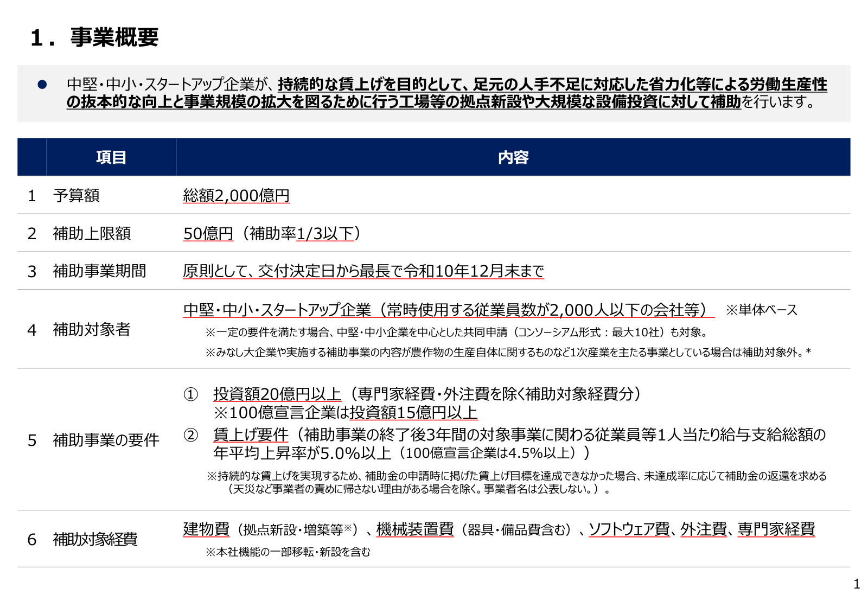The height and width of the screenshot is (601, 868).
Task: Click the '天災など事業者の責めに帰さない' note line
Action: [x=418, y=489]
